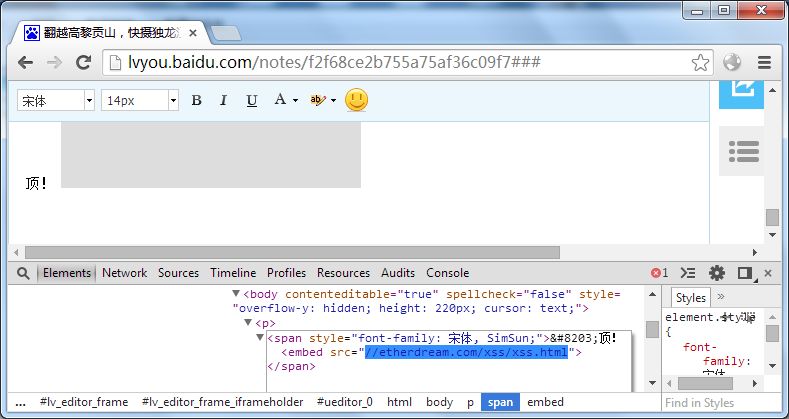Screen dimensions: 789x419
Task: Switch to the Network tab
Action: 124,273
